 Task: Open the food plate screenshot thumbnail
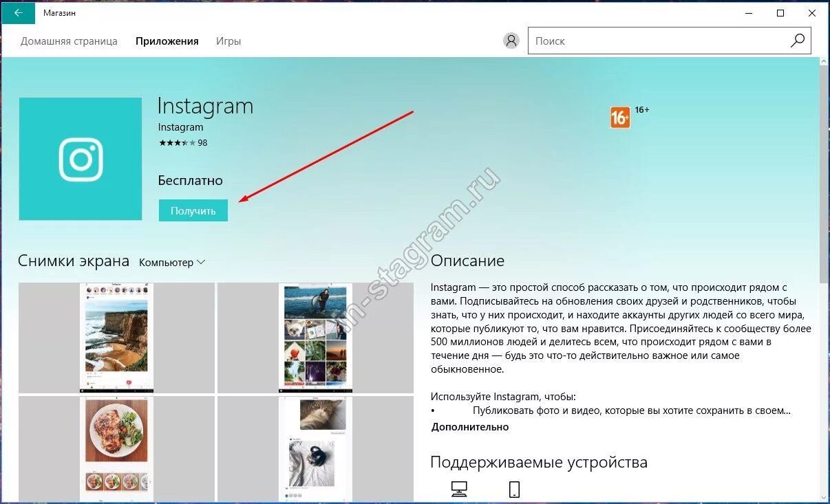pos(116,448)
